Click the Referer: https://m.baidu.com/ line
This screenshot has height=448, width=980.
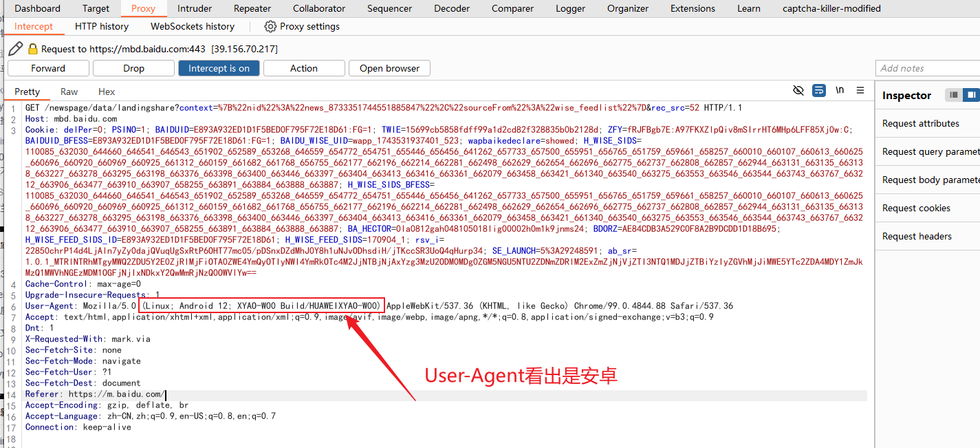coord(96,394)
